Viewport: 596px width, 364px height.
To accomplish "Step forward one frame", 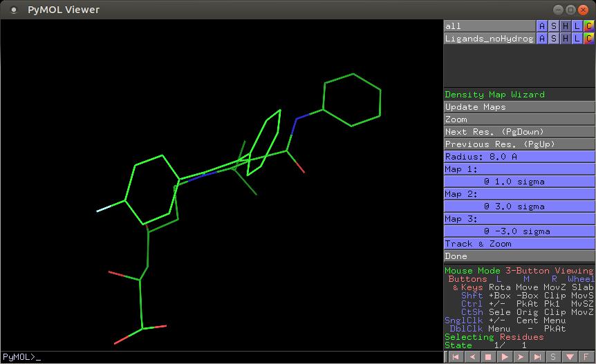I will 521,357.
